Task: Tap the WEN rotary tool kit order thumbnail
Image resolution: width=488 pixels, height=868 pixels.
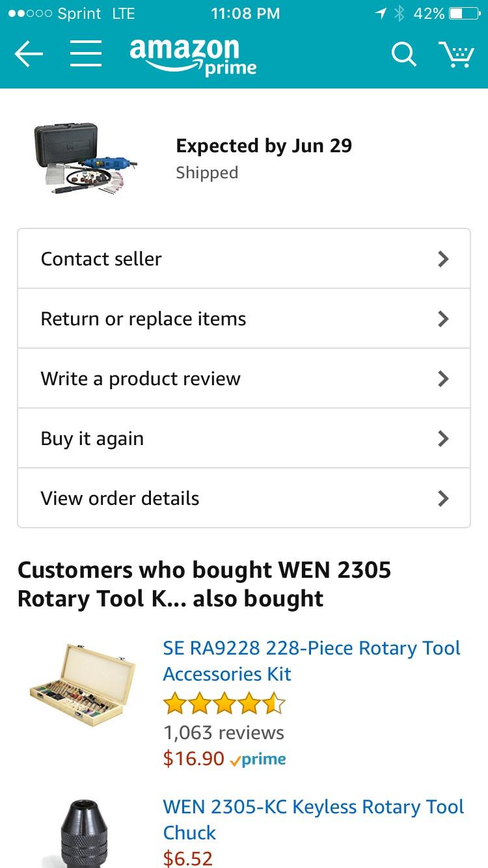Action: [85, 159]
